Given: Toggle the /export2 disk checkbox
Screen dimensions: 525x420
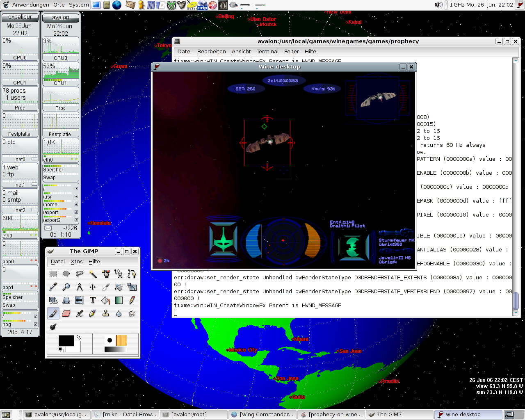Looking at the screenshot, I should point(76,220).
